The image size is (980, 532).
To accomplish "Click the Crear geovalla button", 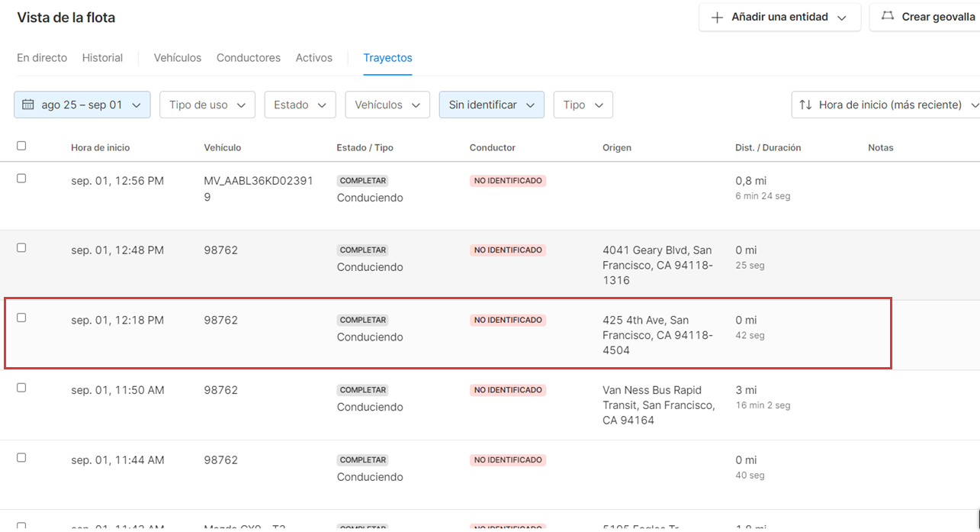I will click(925, 17).
